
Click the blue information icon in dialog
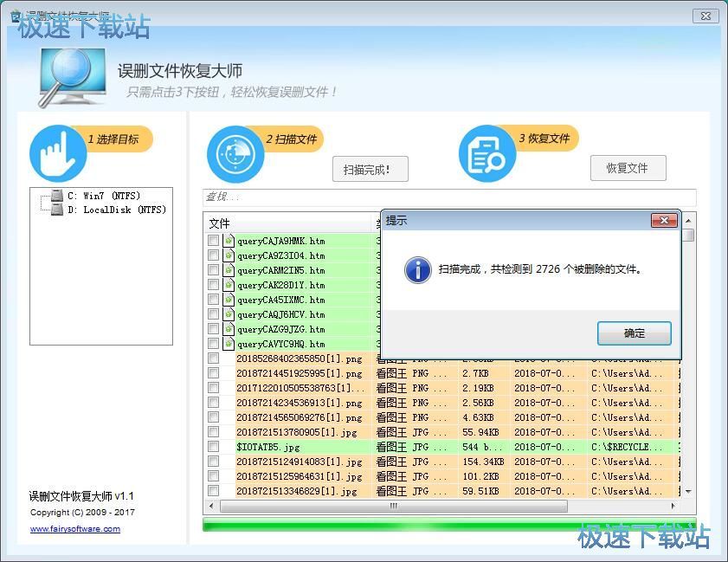[x=417, y=269]
